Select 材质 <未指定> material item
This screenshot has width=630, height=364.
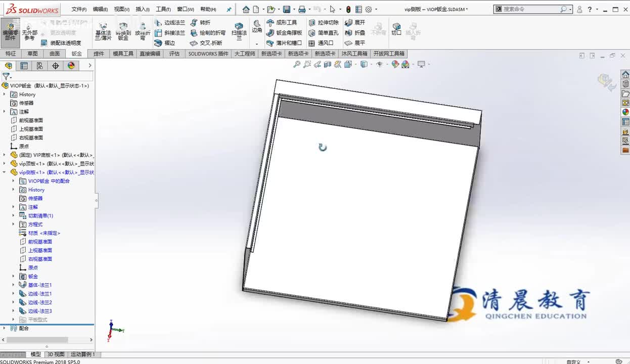(39, 233)
